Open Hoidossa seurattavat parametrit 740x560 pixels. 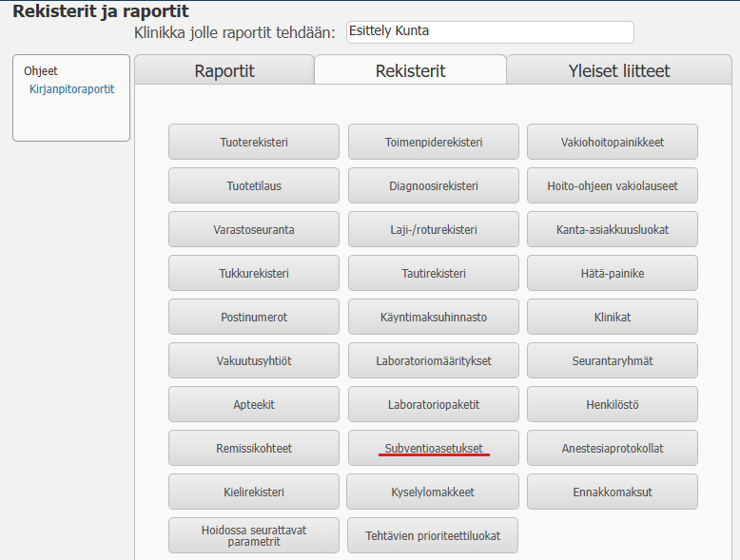click(253, 535)
